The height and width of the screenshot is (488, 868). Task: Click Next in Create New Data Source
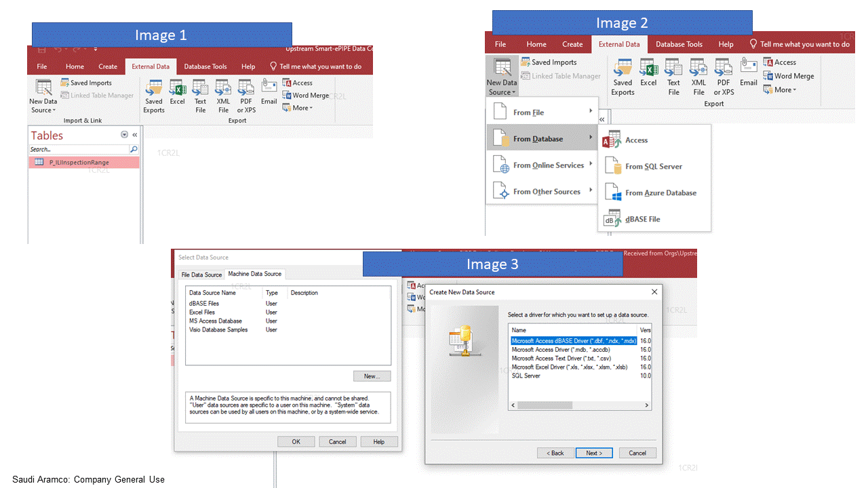coord(594,453)
